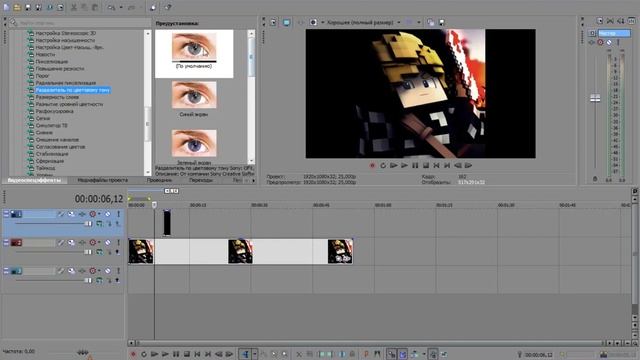Click the tab scroll right arrow in effects panel
The image size is (640, 360).
tap(253, 180)
